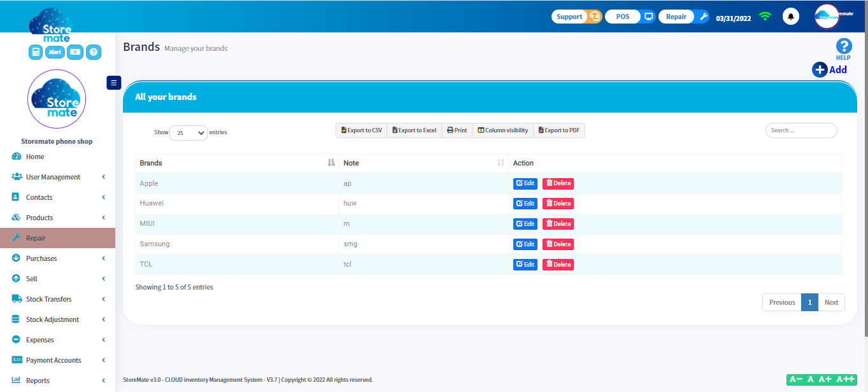
Task: Click the Payment Accounts sidebar item
Action: [x=57, y=360]
